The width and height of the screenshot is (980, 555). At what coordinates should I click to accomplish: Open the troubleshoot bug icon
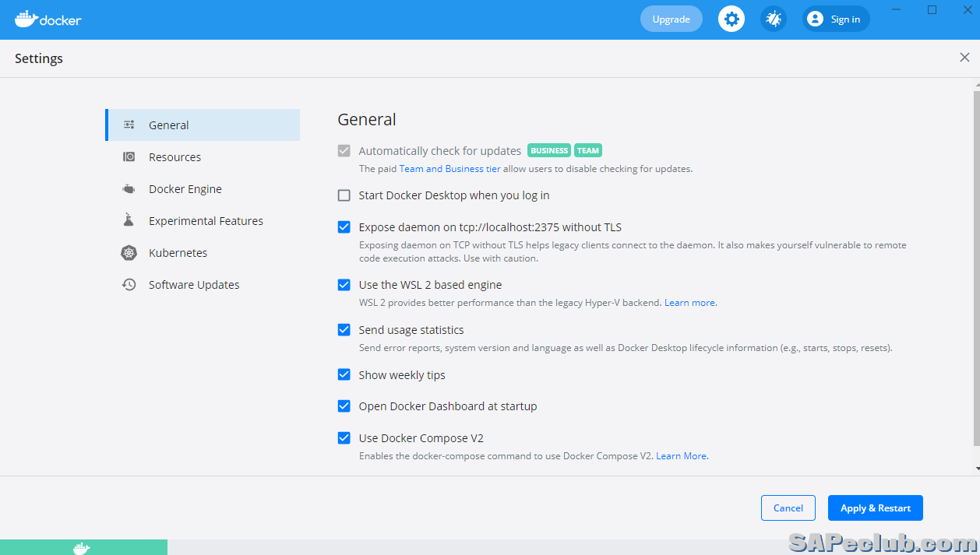pyautogui.click(x=773, y=19)
